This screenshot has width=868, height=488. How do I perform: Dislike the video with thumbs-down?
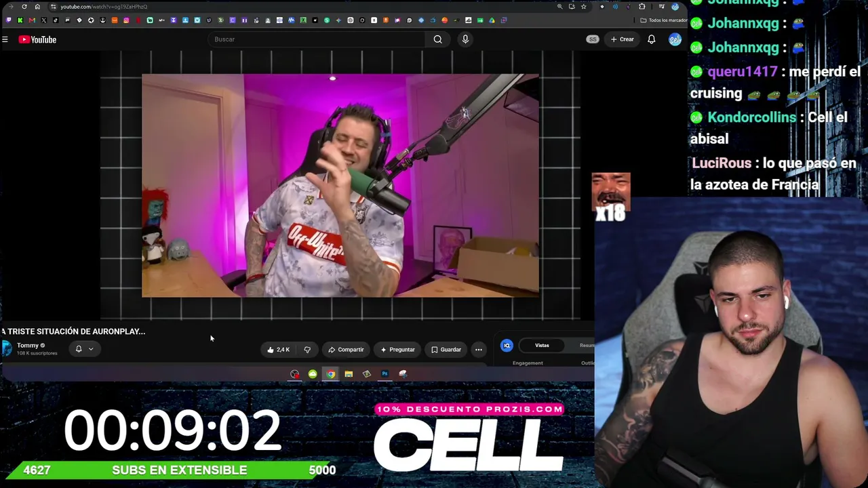point(307,350)
